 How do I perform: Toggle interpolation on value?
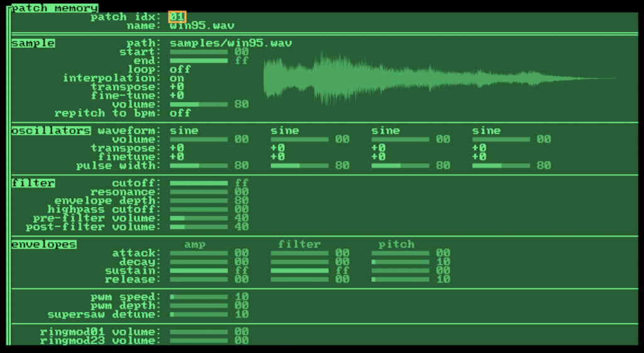177,78
